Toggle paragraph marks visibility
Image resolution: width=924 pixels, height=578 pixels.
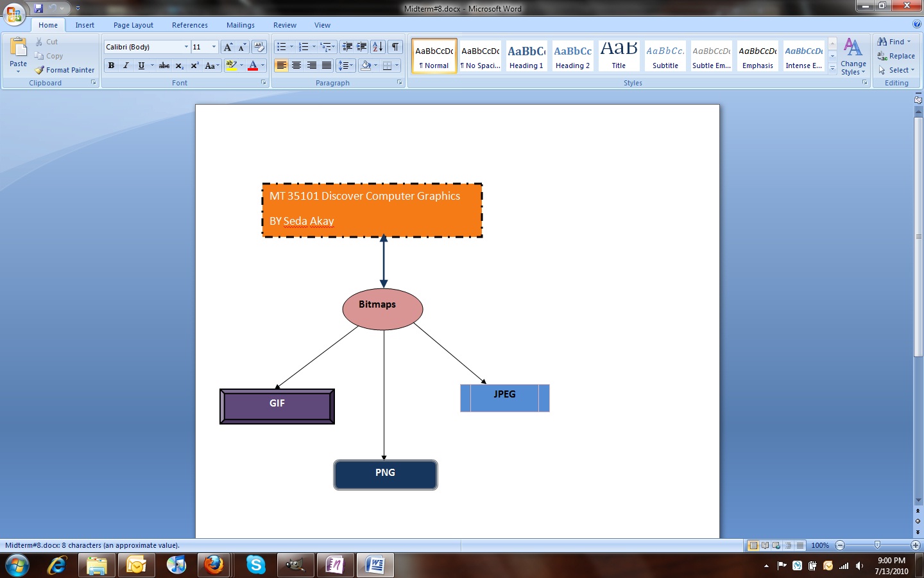(395, 47)
